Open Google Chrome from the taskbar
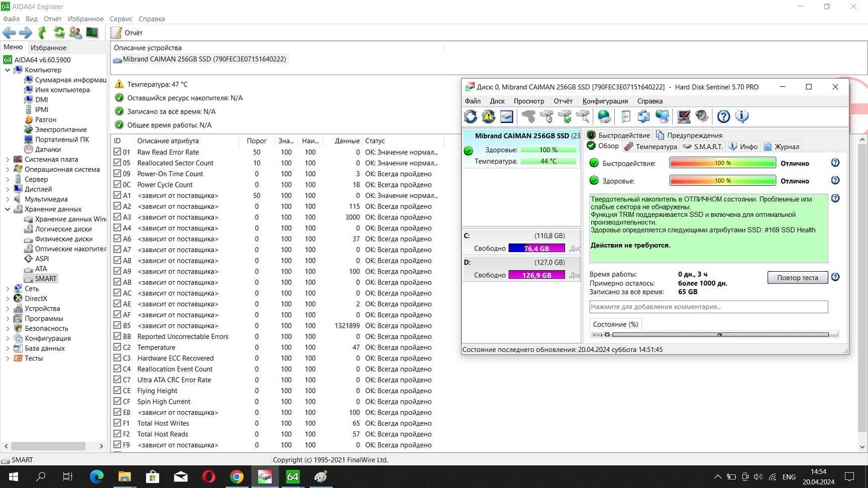868x488 pixels. (x=237, y=476)
